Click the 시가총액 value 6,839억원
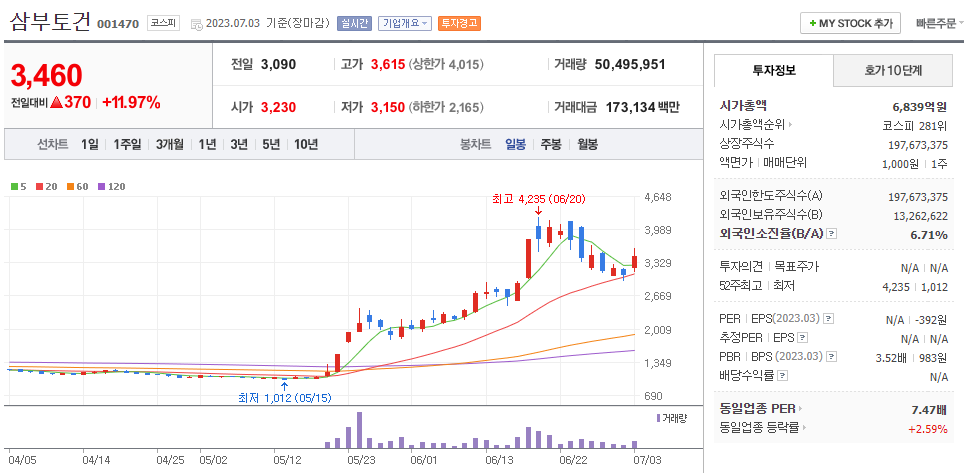Image resolution: width=971 pixels, height=473 pixels. 919,106
